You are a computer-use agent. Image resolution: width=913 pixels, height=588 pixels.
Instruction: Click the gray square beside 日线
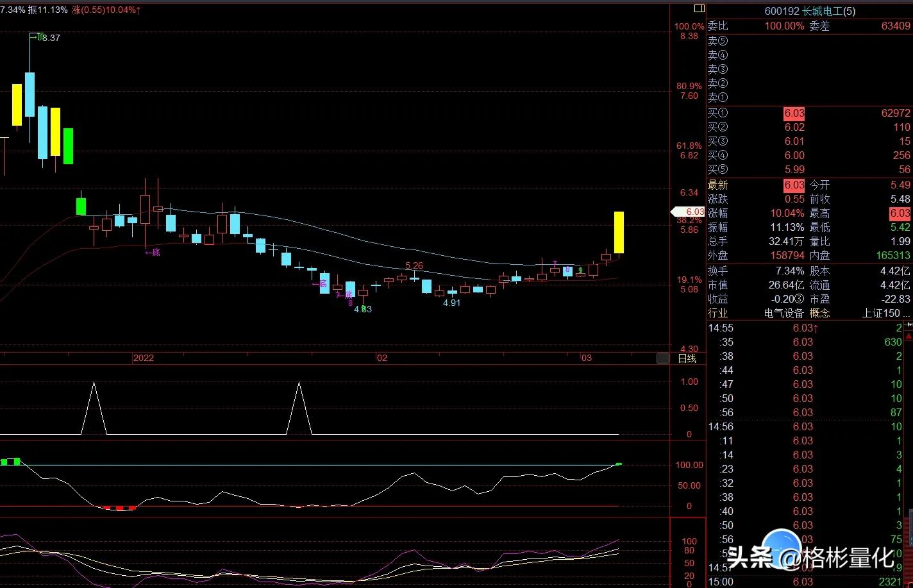point(662,358)
